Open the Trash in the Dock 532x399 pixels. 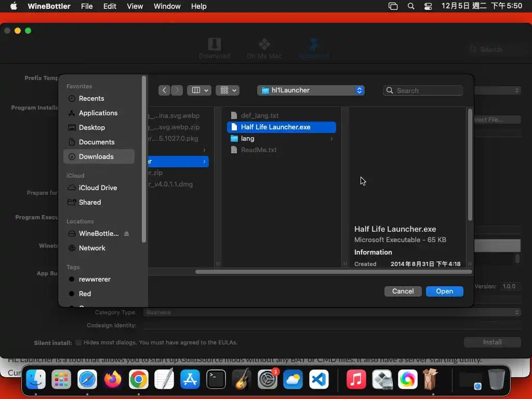[496, 379]
